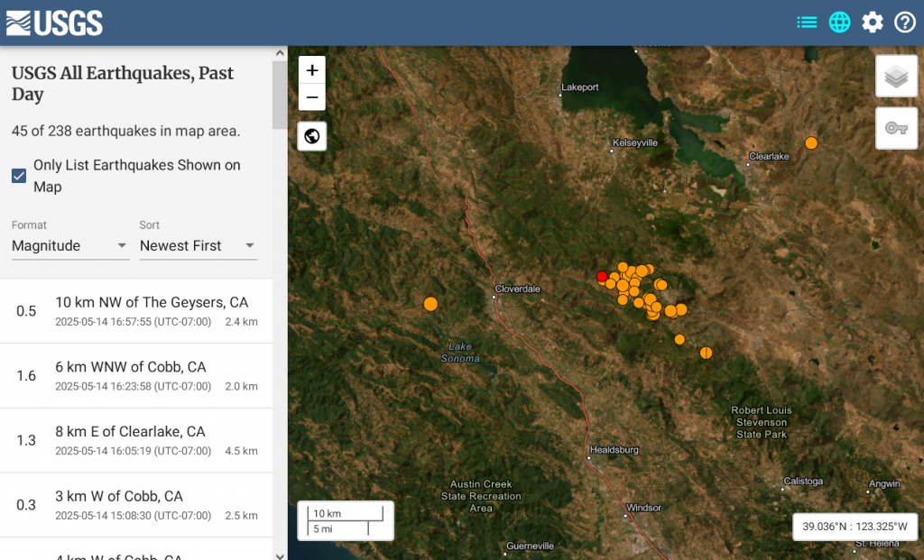Click the Healdsburg map label

coord(614,450)
